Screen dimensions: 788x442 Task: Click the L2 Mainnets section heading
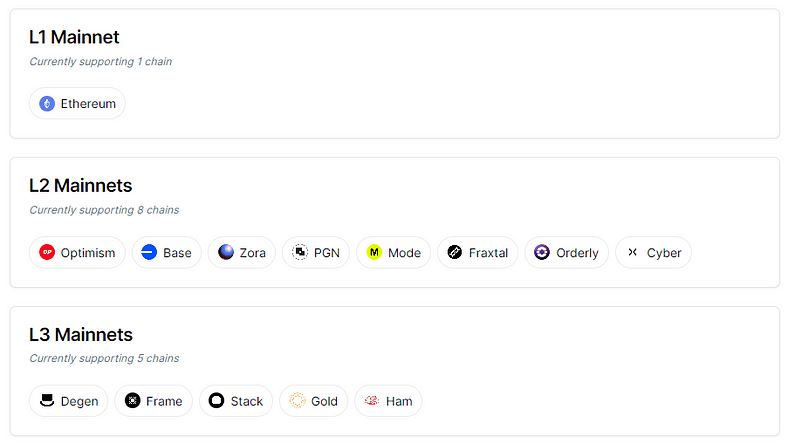(80, 186)
